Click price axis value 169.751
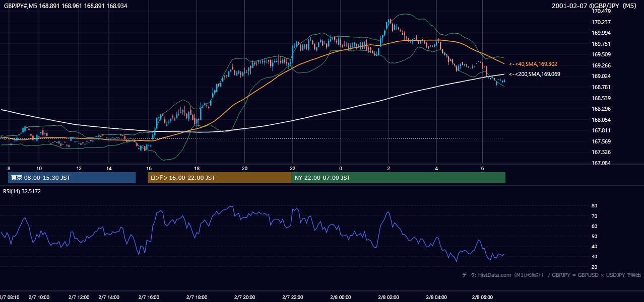Viewport: 644px width, 302px height. click(601, 44)
